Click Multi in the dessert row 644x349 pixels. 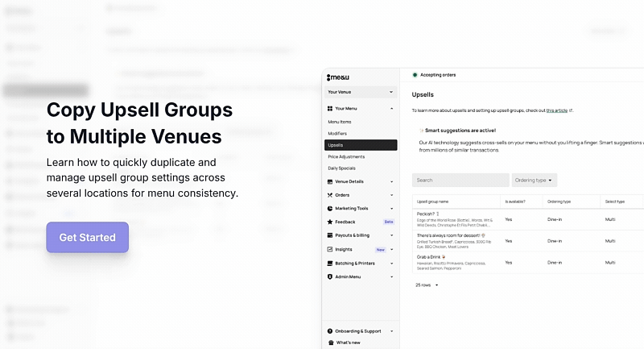coord(610,241)
